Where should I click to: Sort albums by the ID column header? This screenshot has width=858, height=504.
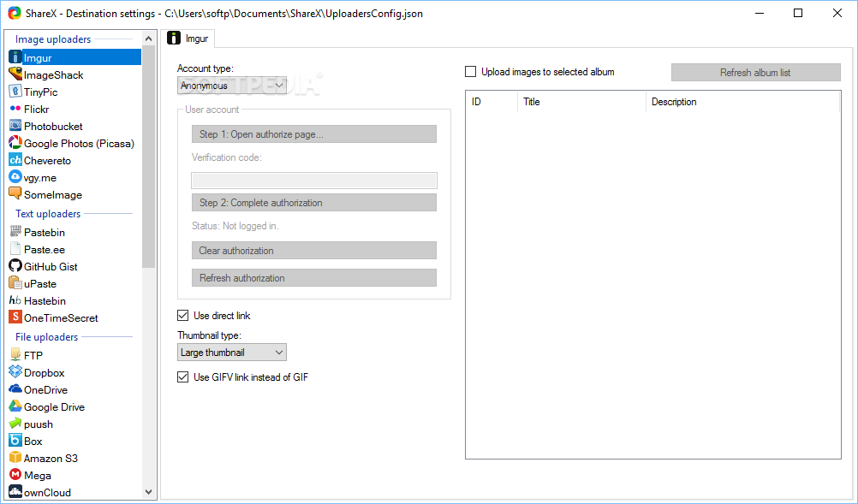pos(492,102)
